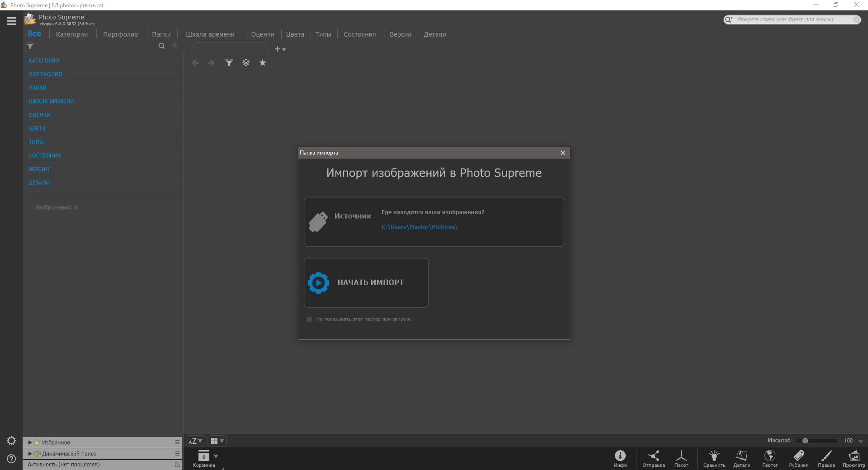Switch to the Папки tab
The image size is (868, 470).
pyautogui.click(x=161, y=34)
